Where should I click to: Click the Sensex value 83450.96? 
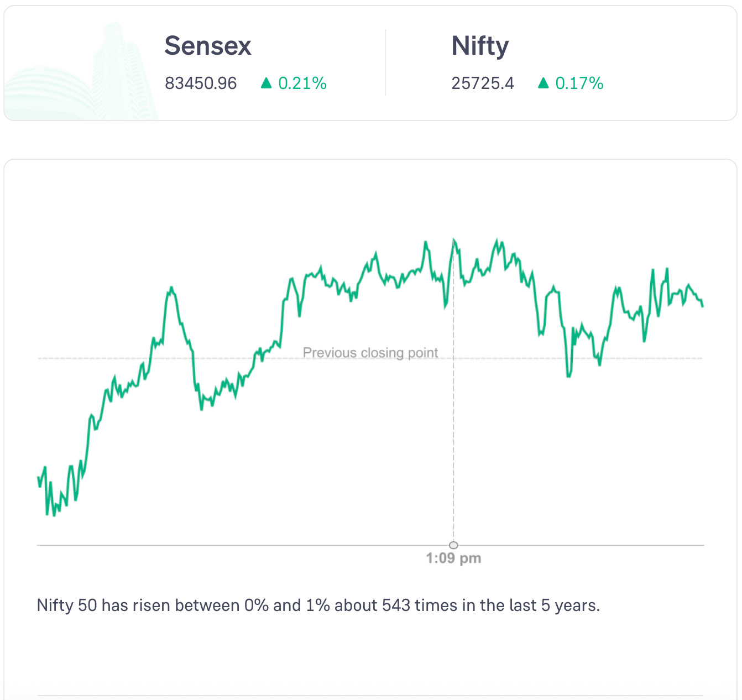[x=201, y=83]
